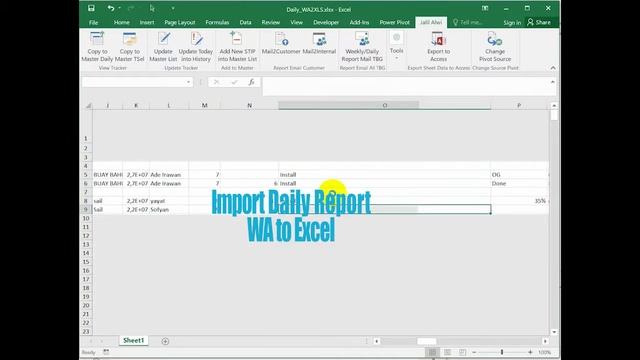
Task: Click zoom out minus button
Action: pos(474,352)
